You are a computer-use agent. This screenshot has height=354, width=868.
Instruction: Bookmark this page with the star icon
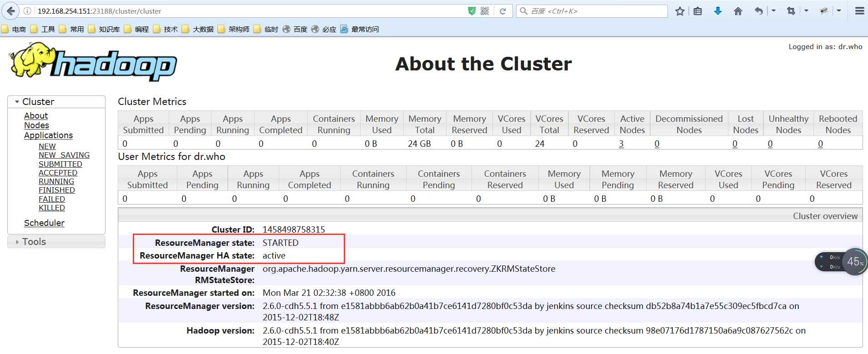(680, 11)
